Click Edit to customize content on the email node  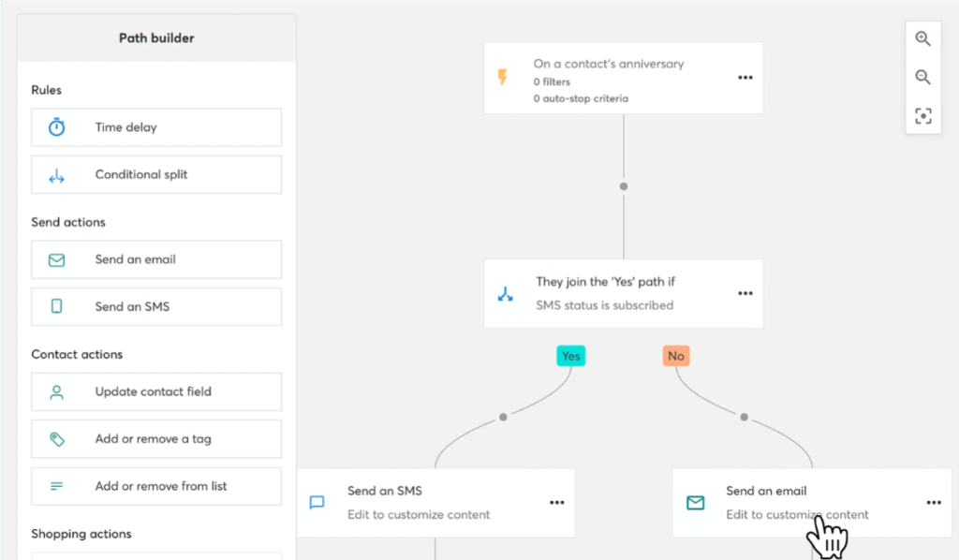796,515
